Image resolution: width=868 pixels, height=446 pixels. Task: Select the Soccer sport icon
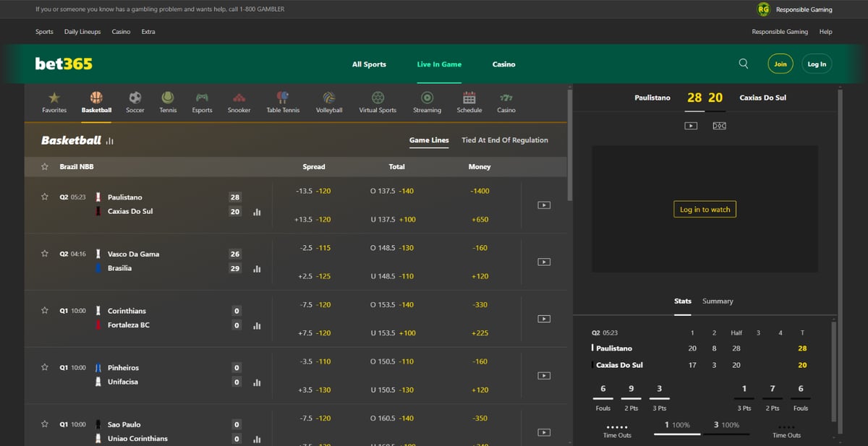click(135, 103)
